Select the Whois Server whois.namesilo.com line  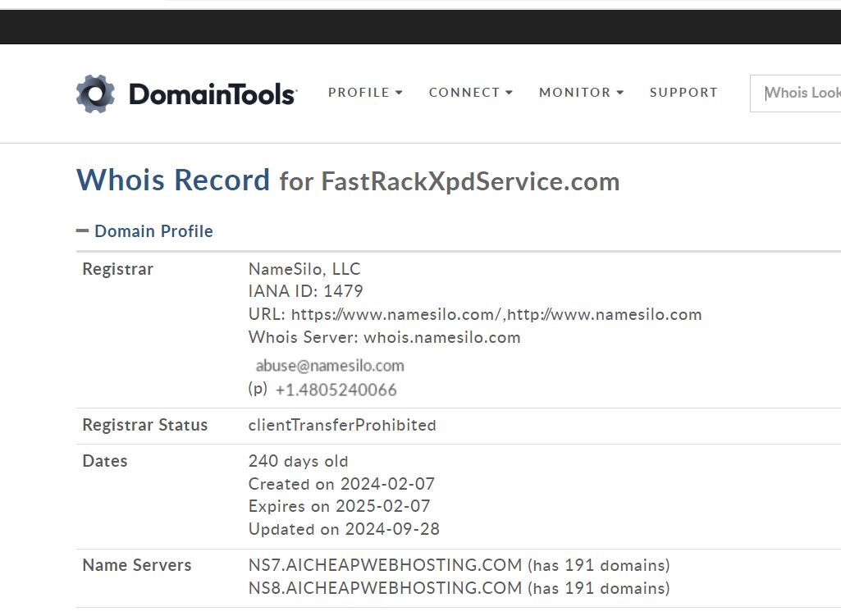coord(384,337)
